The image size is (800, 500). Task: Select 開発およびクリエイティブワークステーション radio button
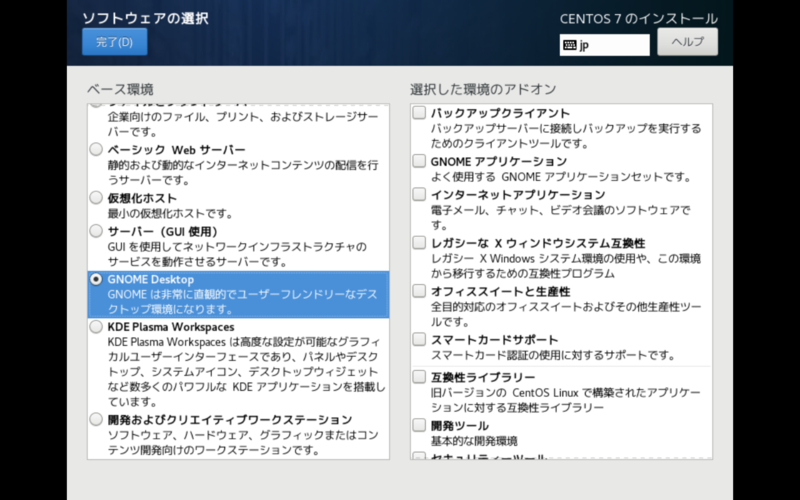[96, 420]
